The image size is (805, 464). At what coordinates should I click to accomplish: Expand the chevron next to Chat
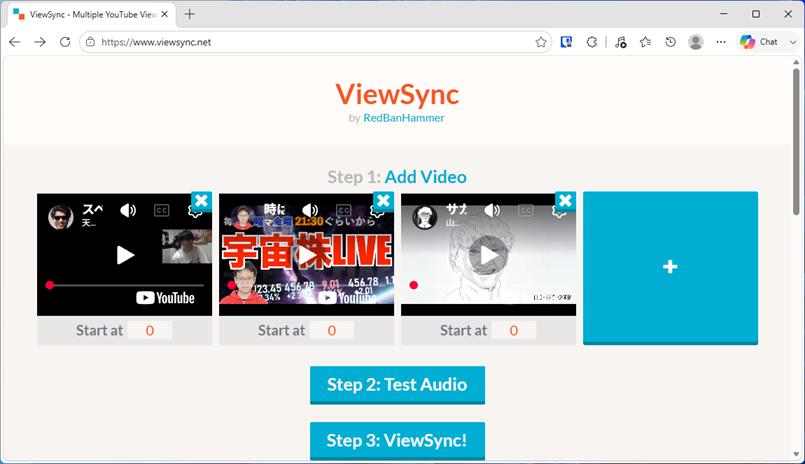(792, 42)
